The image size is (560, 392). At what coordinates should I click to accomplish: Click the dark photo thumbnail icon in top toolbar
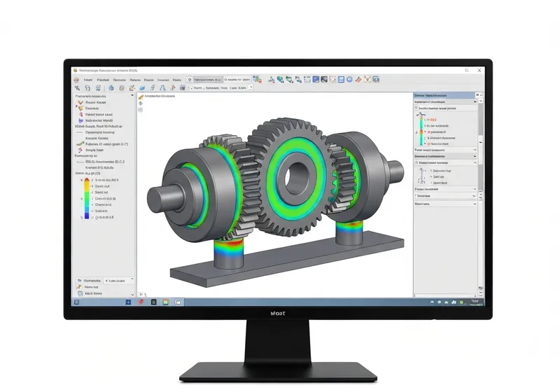click(x=324, y=80)
